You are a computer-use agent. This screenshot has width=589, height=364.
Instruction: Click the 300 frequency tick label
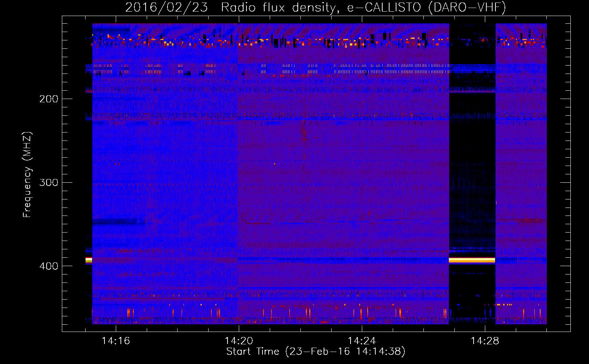[x=49, y=182]
